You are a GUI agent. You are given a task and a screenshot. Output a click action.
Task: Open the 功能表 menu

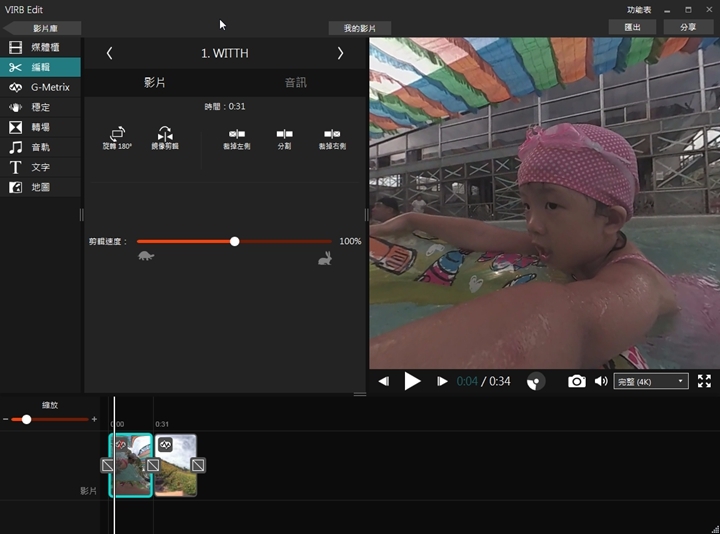(x=639, y=10)
